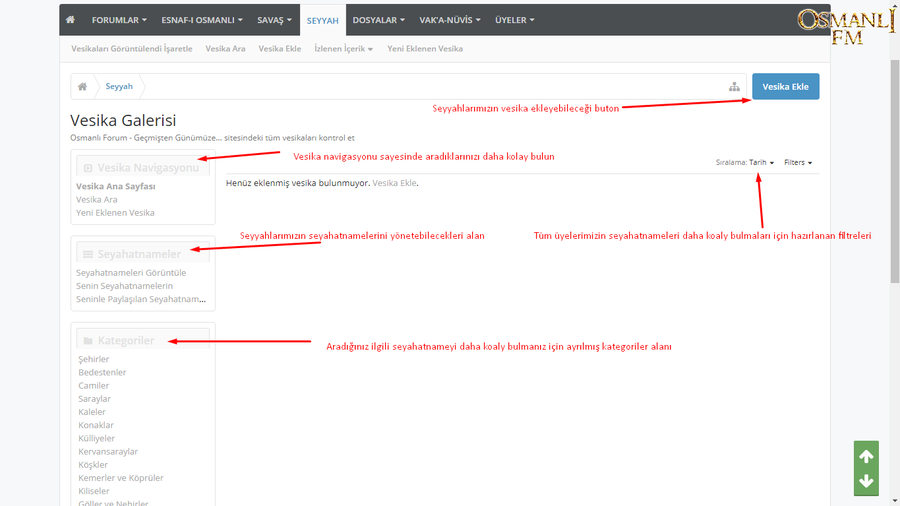Click the page vertical scrollbar
Screen dimensions: 900x506
(x=895, y=171)
